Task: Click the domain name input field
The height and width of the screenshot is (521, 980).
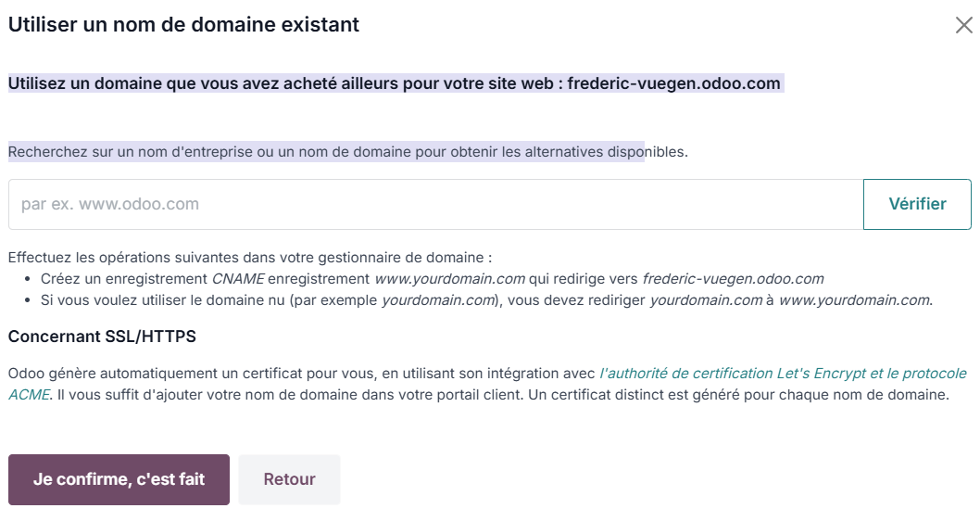Action: pos(435,204)
